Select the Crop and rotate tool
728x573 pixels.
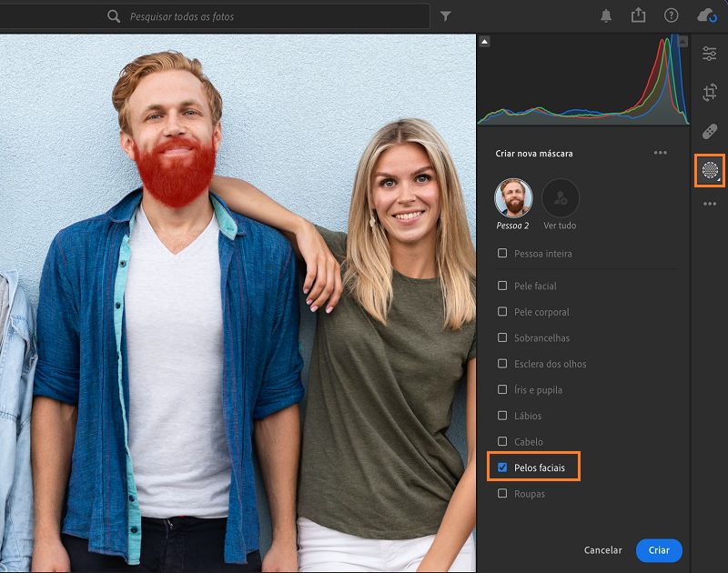point(709,93)
